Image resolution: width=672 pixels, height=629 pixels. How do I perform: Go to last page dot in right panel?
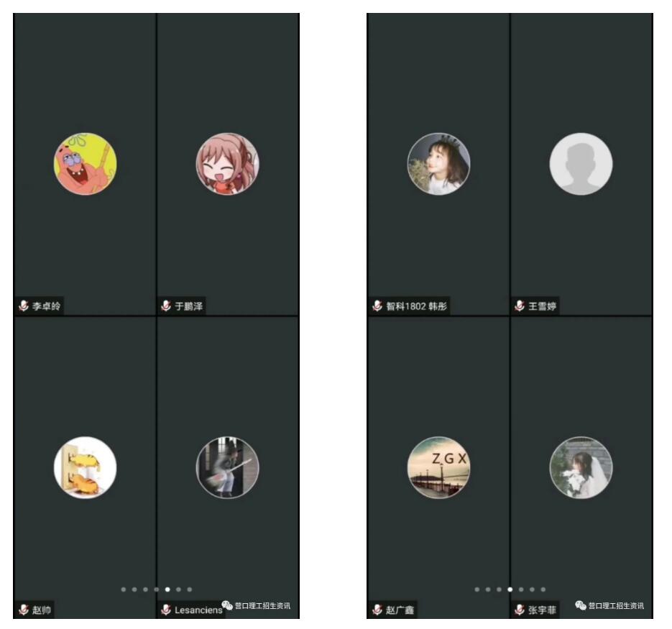click(x=543, y=589)
